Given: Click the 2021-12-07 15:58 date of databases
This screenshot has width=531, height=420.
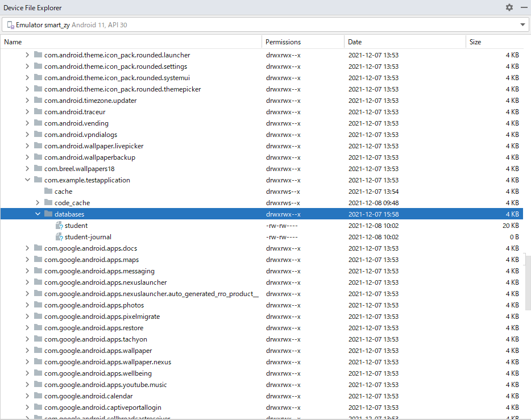Looking at the screenshot, I should (x=374, y=214).
